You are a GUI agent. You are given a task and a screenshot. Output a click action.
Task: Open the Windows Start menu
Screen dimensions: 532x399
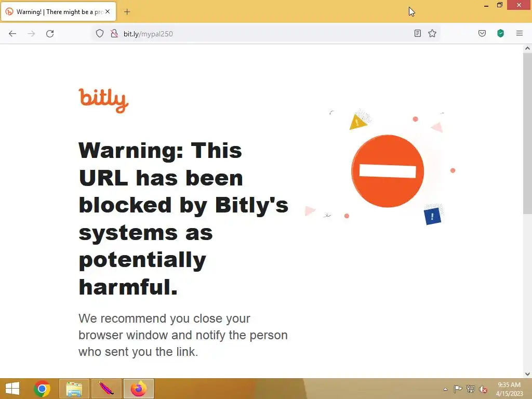click(x=12, y=389)
